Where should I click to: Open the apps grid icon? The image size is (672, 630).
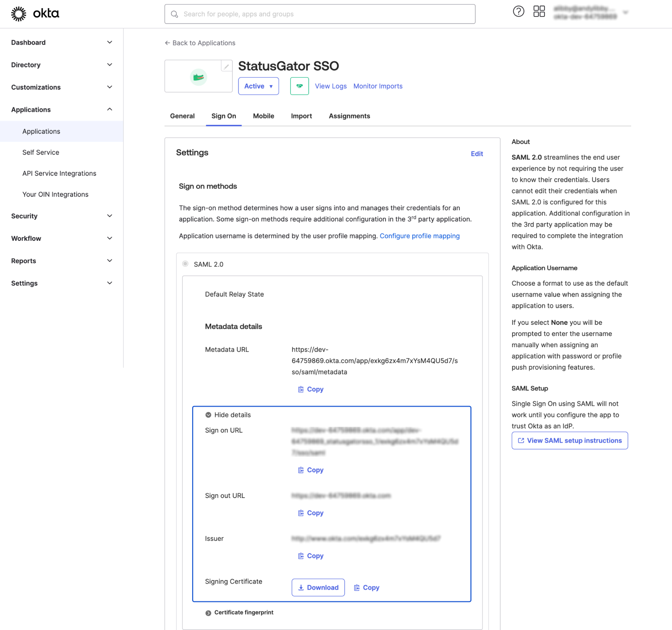539,12
